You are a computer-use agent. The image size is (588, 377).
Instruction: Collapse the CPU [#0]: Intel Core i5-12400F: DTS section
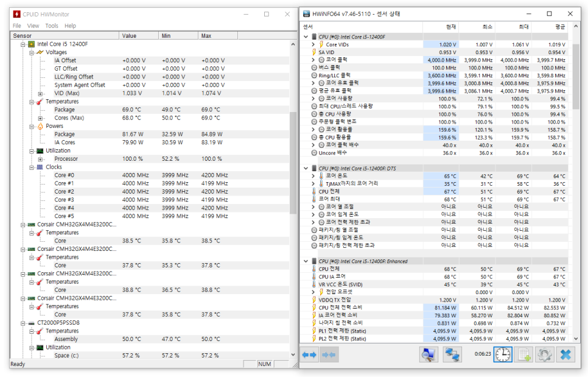[x=306, y=169]
